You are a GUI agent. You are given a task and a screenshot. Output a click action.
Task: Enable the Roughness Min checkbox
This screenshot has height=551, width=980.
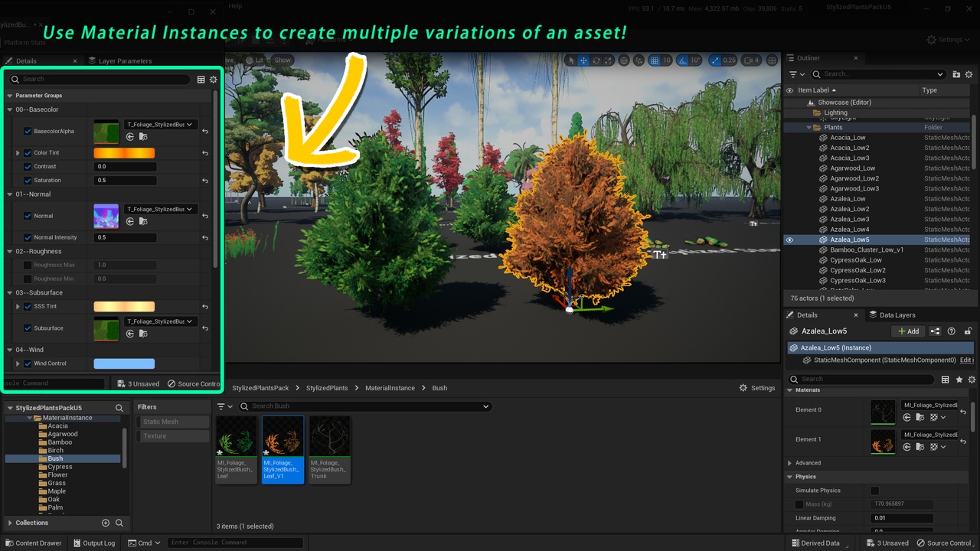click(x=28, y=279)
